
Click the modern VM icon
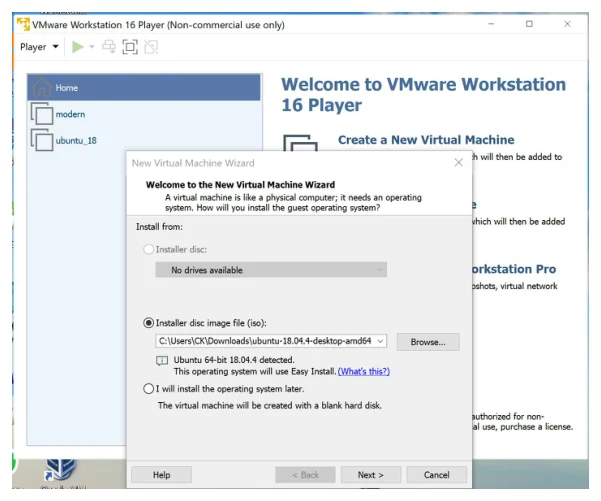[x=42, y=114]
